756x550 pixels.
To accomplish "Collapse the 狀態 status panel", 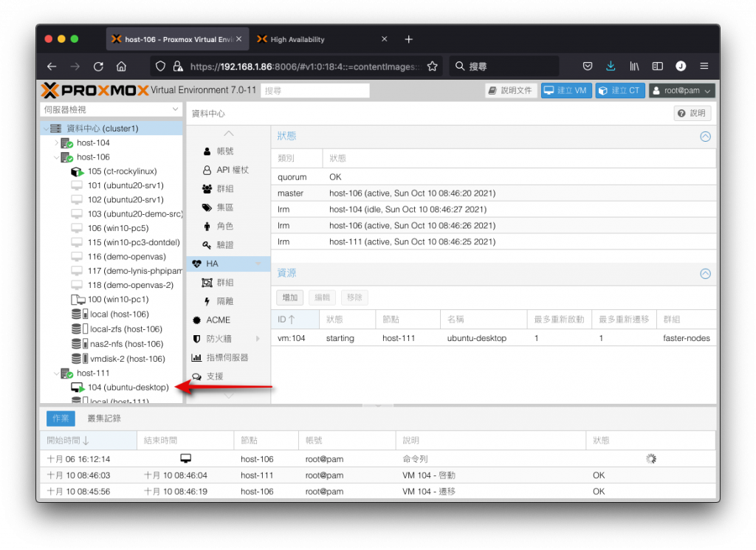I will [x=705, y=137].
